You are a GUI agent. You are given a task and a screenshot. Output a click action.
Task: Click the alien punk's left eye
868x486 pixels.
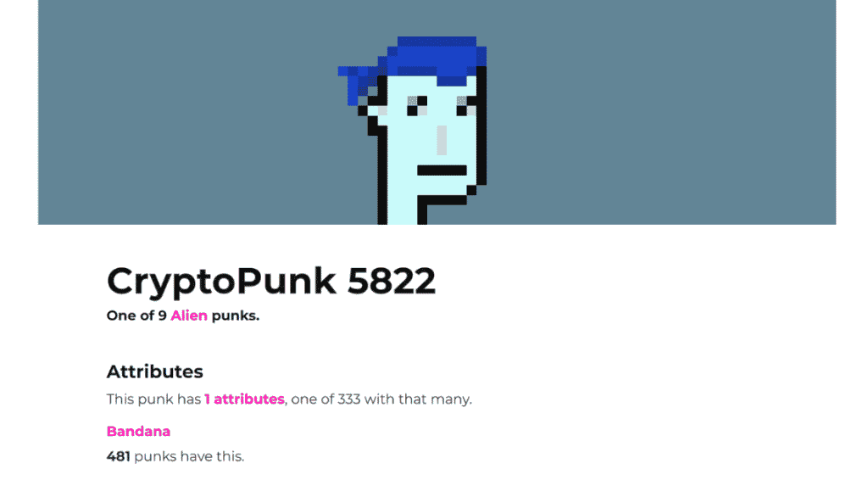point(417,106)
